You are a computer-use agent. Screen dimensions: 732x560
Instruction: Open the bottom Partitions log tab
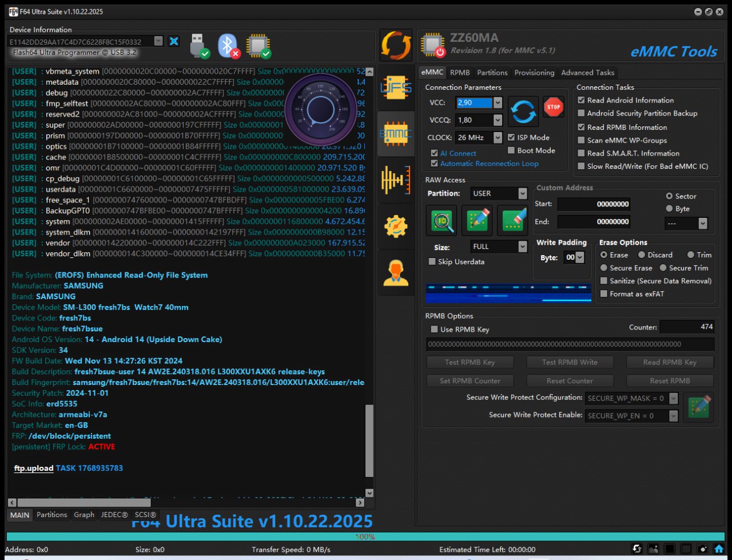click(x=51, y=515)
